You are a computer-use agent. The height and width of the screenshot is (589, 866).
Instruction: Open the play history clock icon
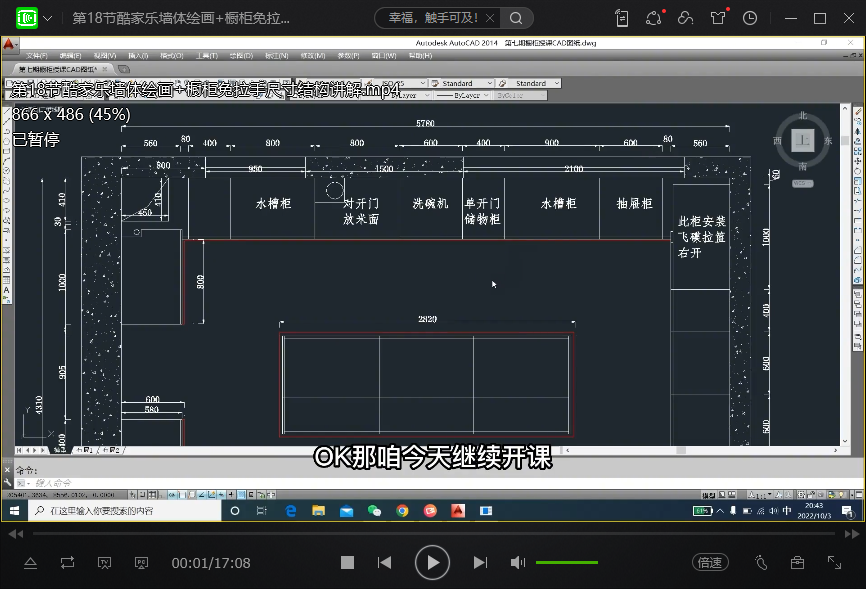[x=750, y=18]
